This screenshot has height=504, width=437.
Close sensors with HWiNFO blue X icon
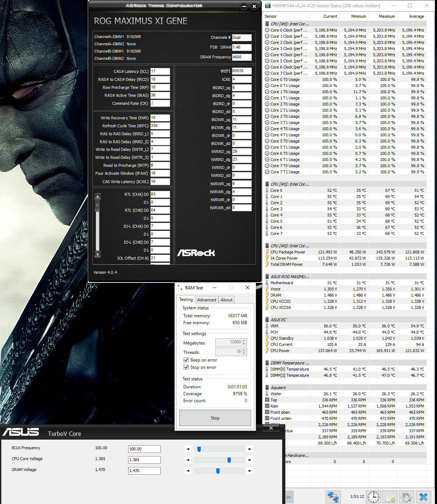[423, 496]
